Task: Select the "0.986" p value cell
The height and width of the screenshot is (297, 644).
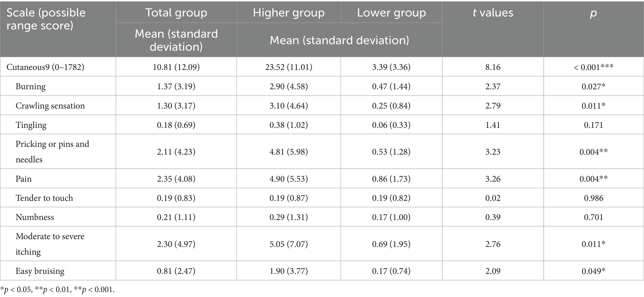Action: (594, 198)
